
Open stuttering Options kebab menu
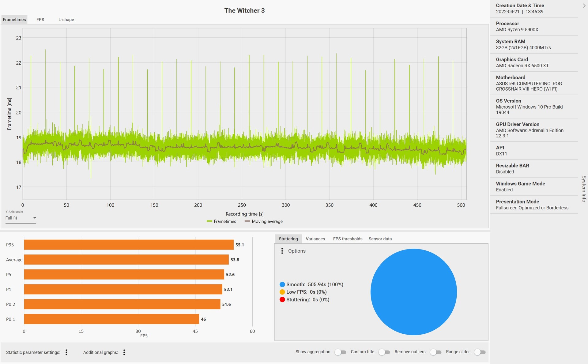click(x=282, y=251)
